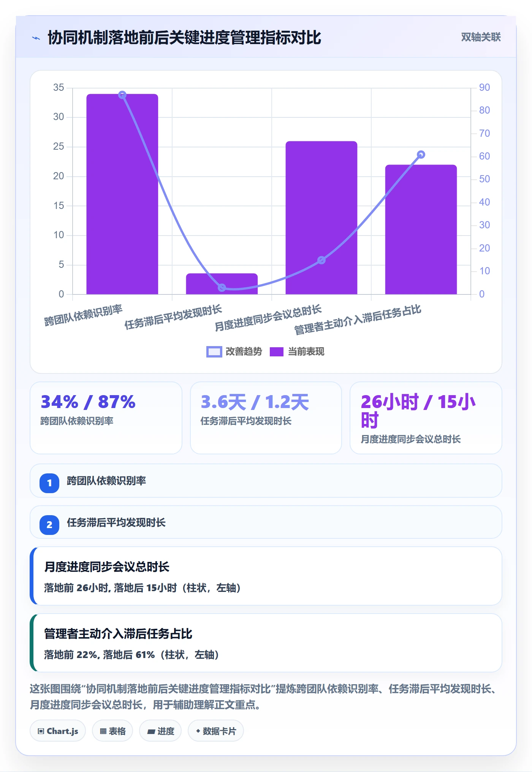Click the number 1 badge
532x772 pixels.
[49, 483]
